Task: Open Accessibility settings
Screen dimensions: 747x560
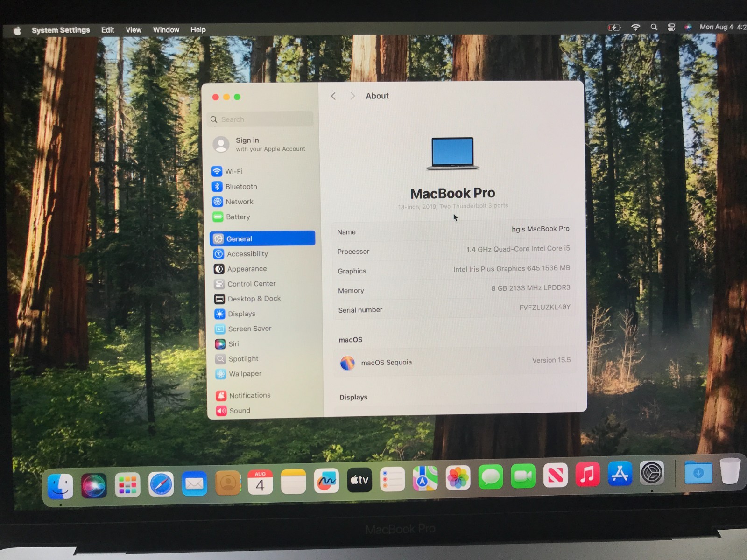Action: pyautogui.click(x=247, y=253)
